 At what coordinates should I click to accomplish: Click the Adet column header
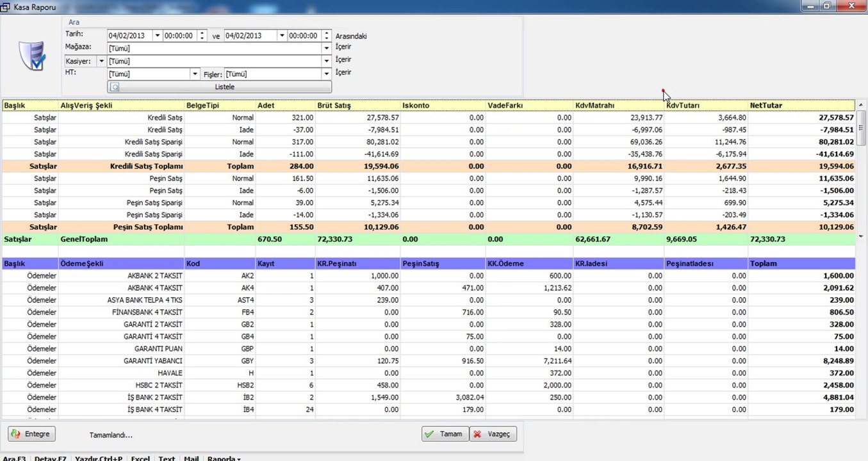285,105
